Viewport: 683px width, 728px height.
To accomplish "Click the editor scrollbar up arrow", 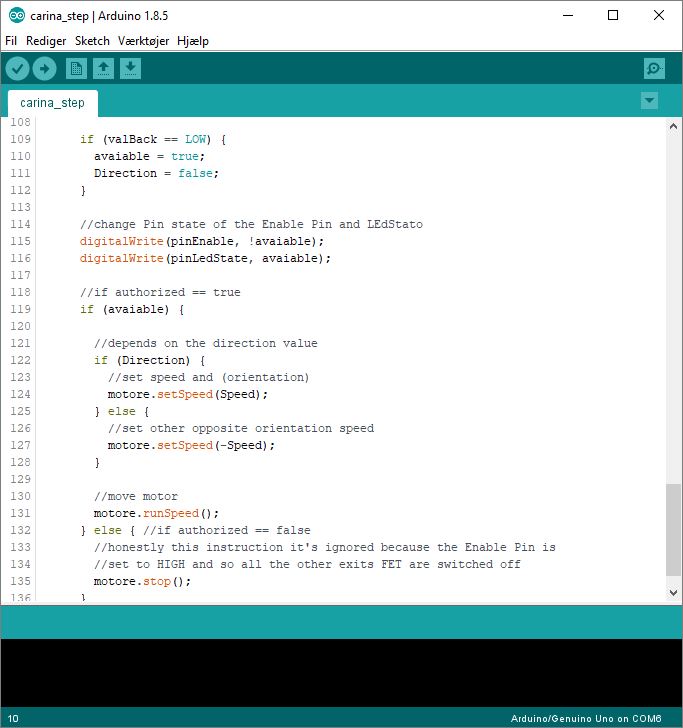I will click(673, 126).
